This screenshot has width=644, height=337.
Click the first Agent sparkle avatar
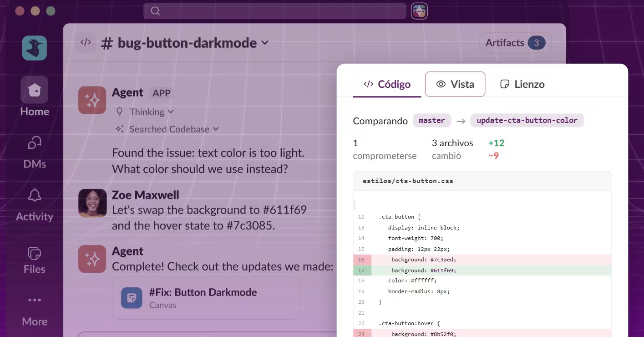[92, 100]
